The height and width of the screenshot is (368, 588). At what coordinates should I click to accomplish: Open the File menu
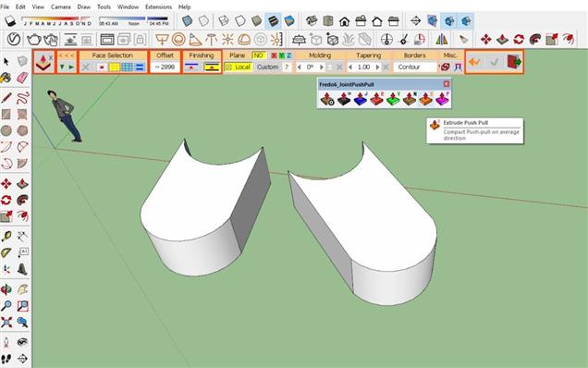5,6
